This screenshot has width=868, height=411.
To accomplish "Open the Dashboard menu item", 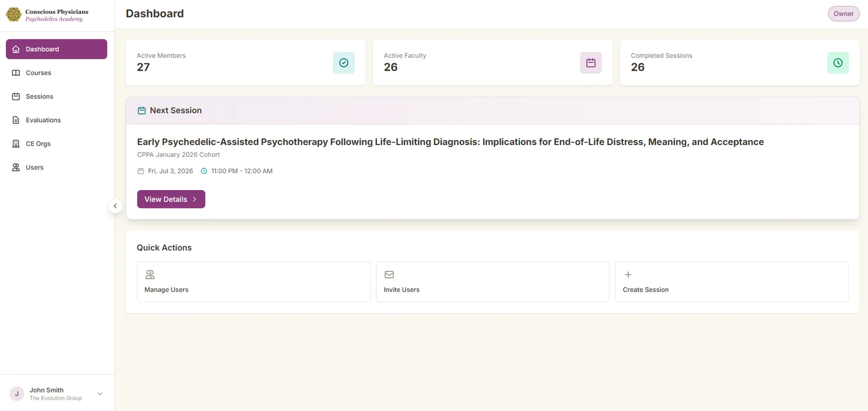I will 56,49.
